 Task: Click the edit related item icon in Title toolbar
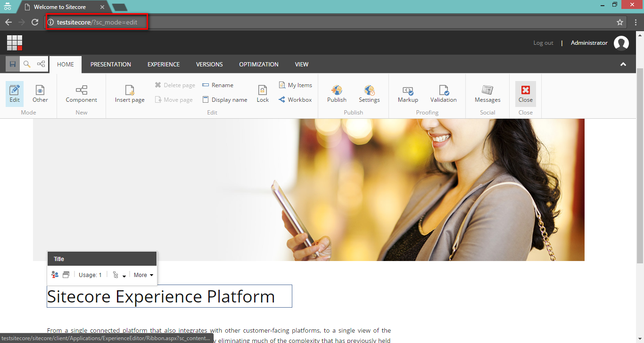coord(66,275)
